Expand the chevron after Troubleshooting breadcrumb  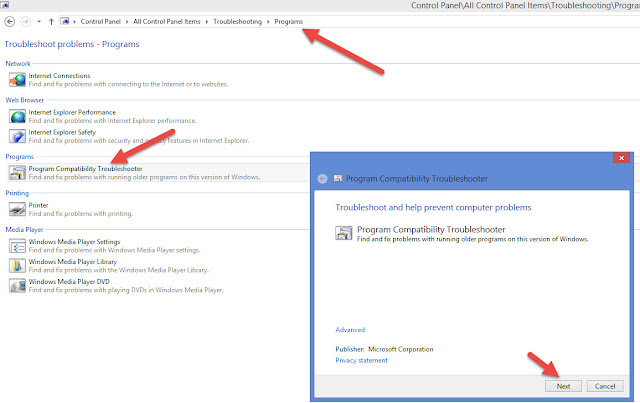[268, 22]
